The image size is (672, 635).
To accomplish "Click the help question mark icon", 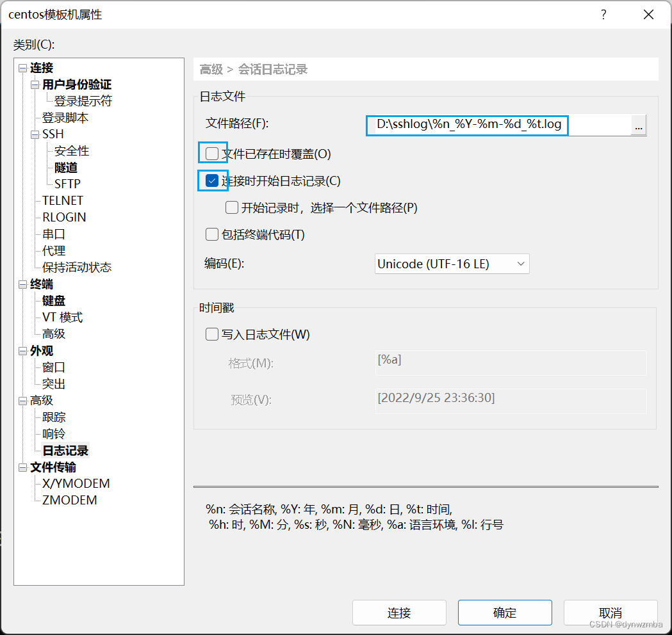I will coord(603,15).
